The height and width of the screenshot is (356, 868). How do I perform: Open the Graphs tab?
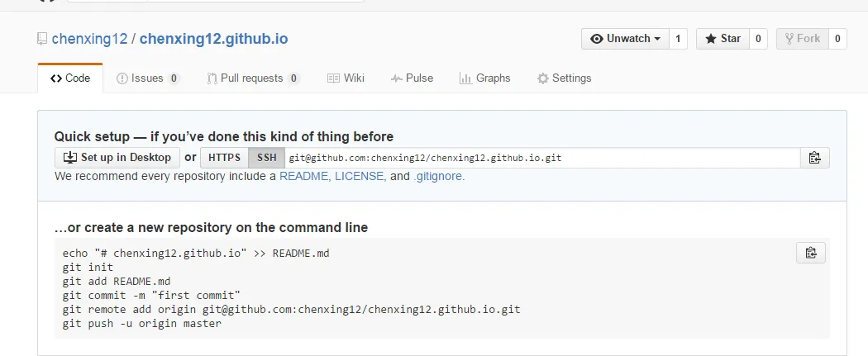pyautogui.click(x=484, y=78)
